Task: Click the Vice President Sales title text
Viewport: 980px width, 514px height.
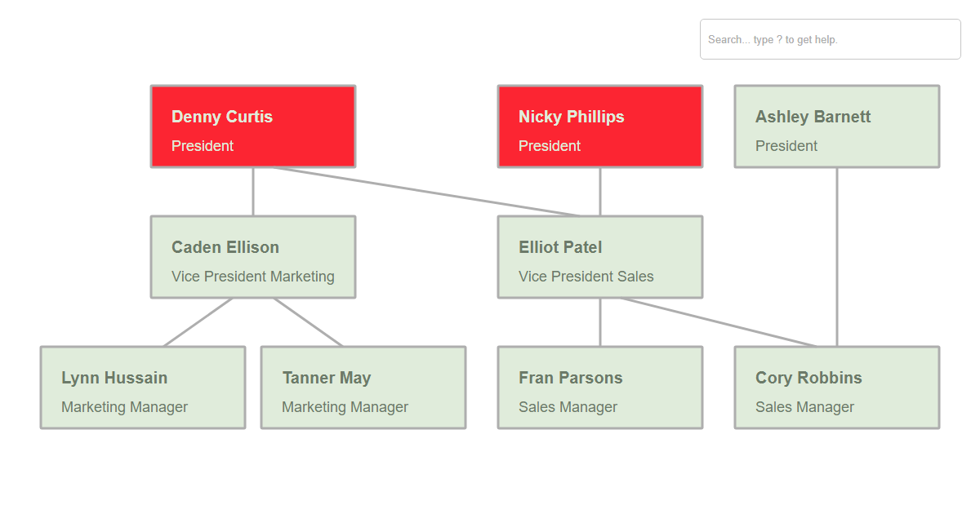Action: click(586, 277)
